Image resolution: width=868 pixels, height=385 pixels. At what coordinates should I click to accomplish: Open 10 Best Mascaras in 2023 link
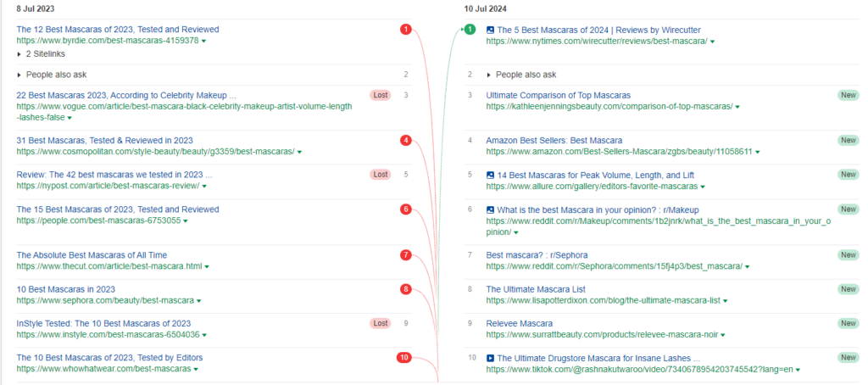(66, 289)
